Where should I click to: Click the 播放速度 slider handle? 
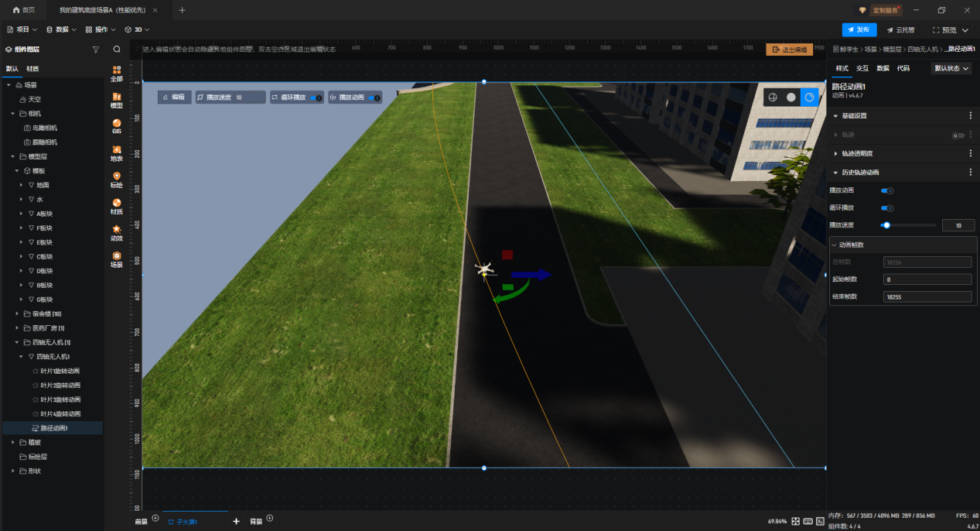(886, 225)
